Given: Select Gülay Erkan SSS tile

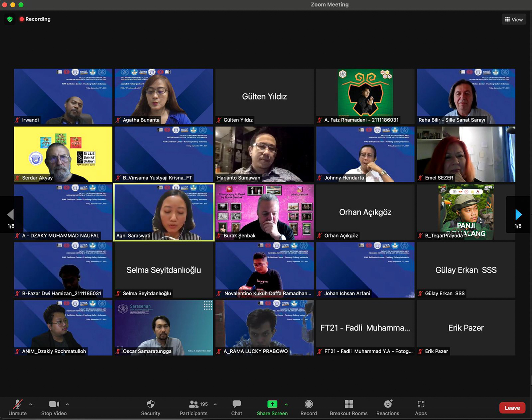Looking at the screenshot, I should (466, 270).
